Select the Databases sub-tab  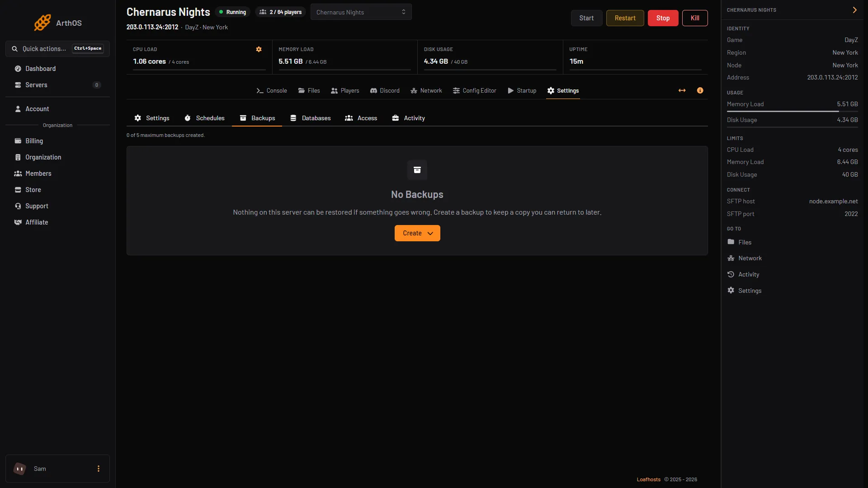(310, 118)
